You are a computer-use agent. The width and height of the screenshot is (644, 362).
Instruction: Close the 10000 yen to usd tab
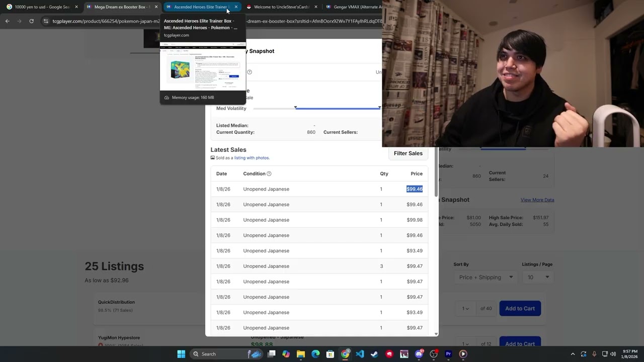[x=76, y=7]
